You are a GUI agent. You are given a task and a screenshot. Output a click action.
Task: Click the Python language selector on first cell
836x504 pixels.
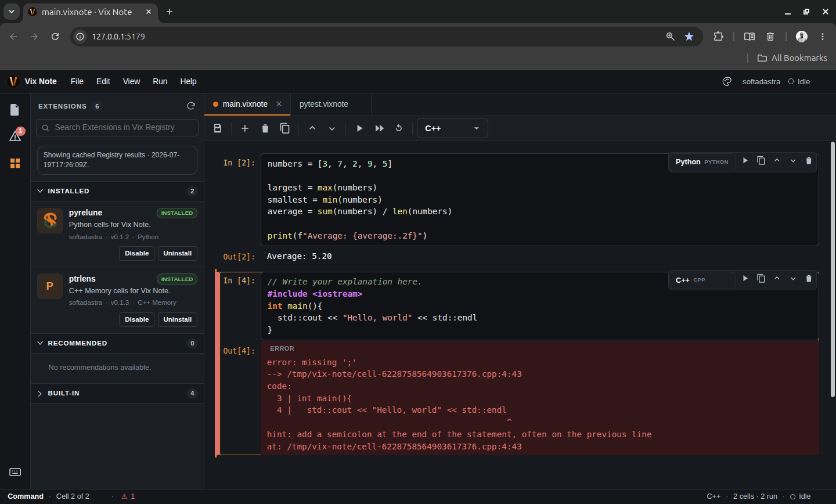tap(702, 162)
